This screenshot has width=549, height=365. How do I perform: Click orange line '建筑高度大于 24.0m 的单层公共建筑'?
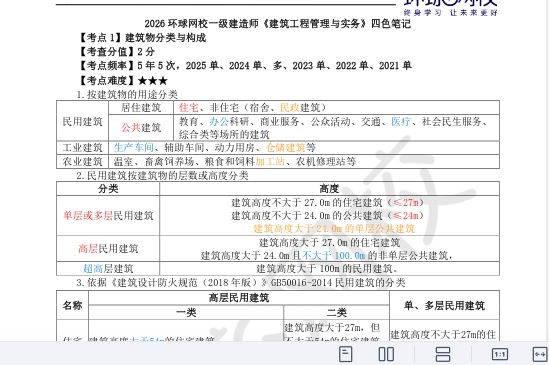click(334, 229)
